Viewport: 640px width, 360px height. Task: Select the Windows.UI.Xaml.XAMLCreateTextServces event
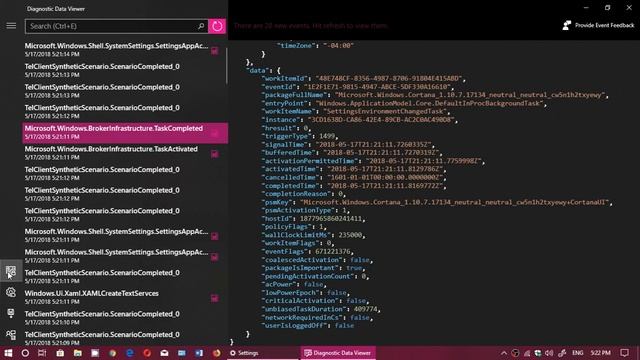(x=124, y=297)
